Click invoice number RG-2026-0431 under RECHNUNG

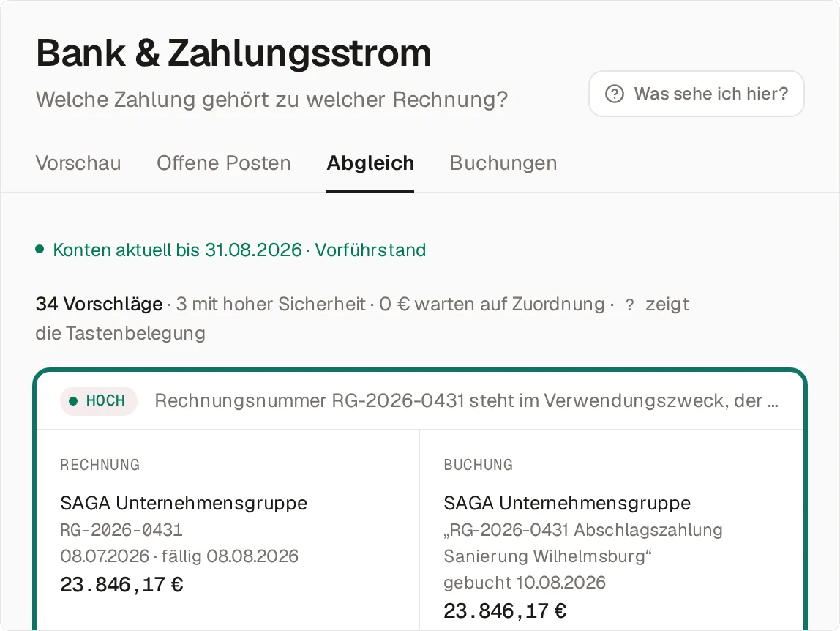click(x=121, y=530)
